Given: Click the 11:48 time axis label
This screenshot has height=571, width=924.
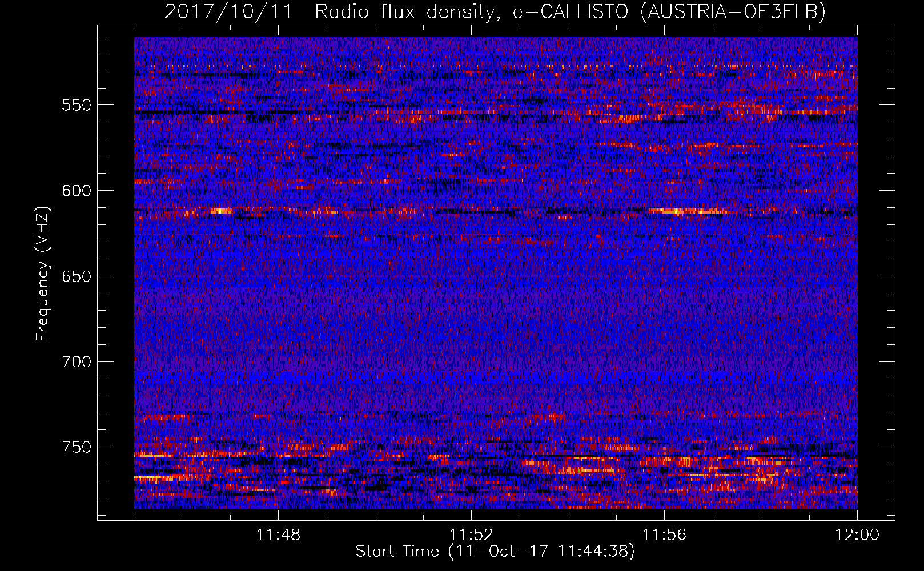Looking at the screenshot, I should click(x=278, y=535).
